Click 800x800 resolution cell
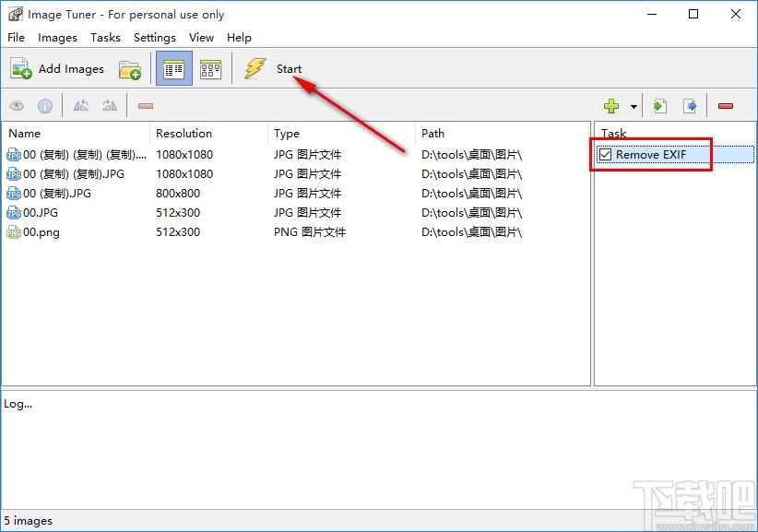Screen dimensions: 758x532 pyautogui.click(x=178, y=194)
